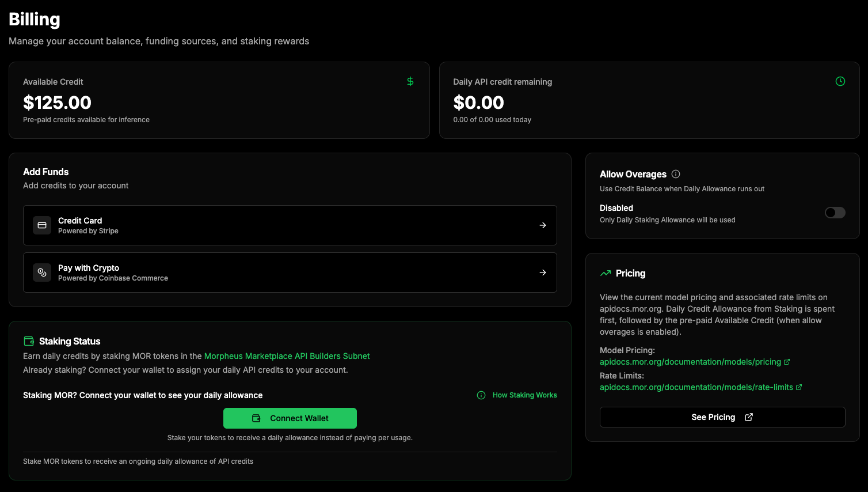This screenshot has width=868, height=492.
Task: Enable the Allow Overages switch
Action: 835,213
